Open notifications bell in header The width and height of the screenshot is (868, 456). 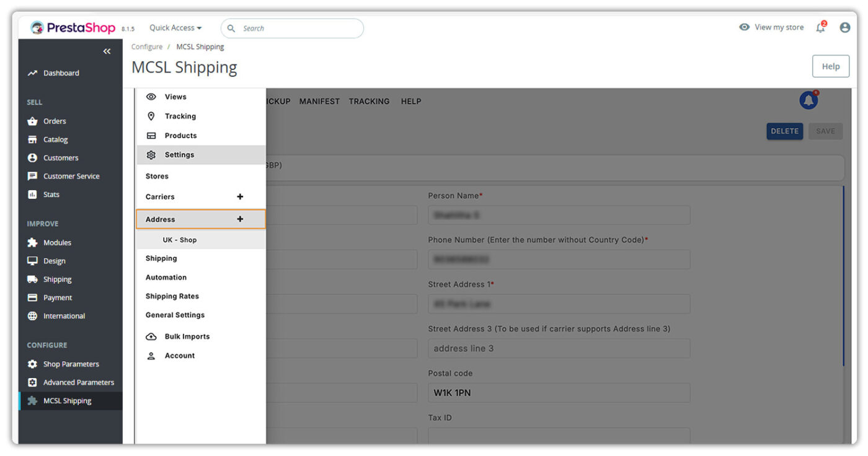click(x=821, y=27)
